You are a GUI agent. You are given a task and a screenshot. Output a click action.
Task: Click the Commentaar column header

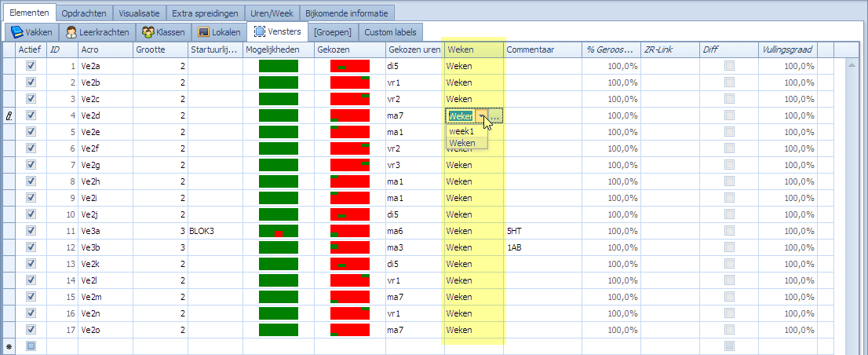tap(542, 49)
